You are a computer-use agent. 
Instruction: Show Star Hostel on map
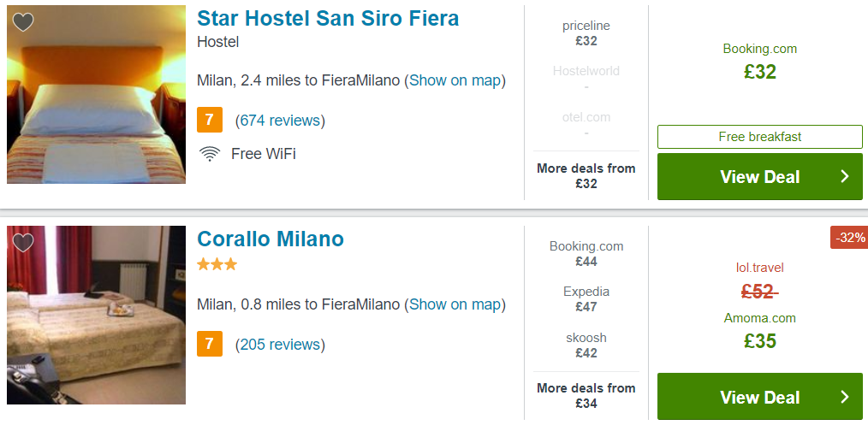[x=455, y=80]
